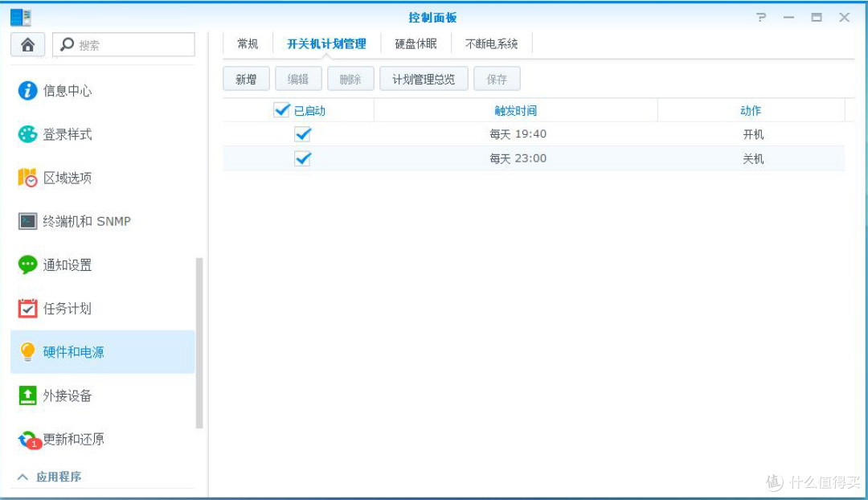
Task: Click the search magnifier icon
Action: (x=67, y=44)
